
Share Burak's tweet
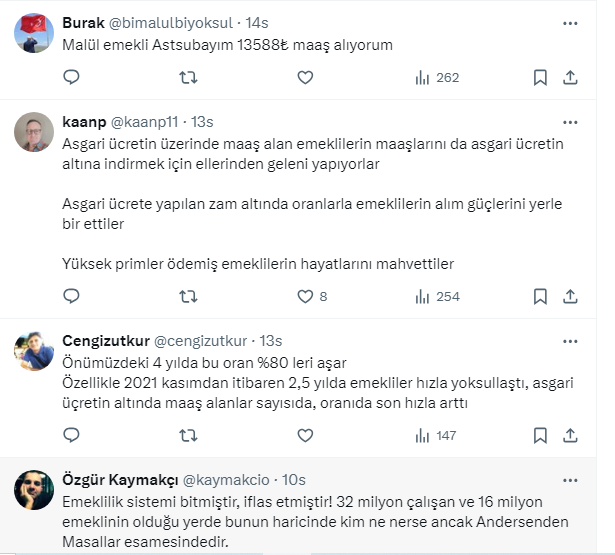(569, 77)
